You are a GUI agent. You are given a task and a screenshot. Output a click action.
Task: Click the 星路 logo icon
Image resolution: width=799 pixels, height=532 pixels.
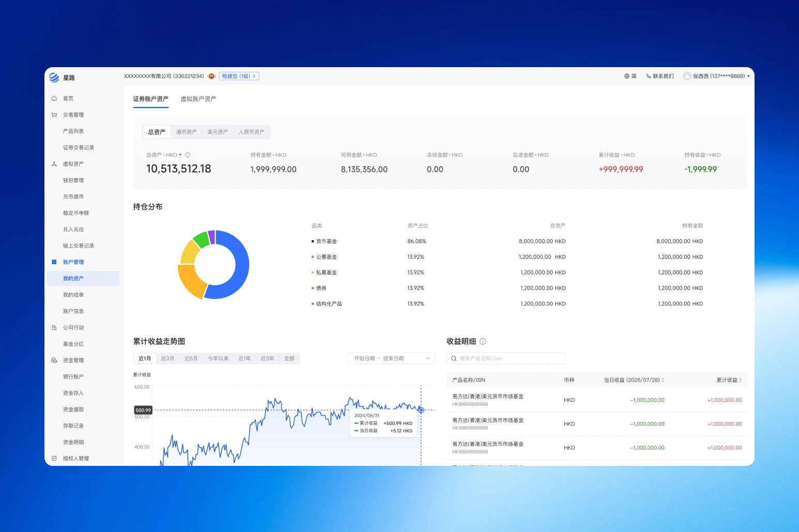click(54, 77)
